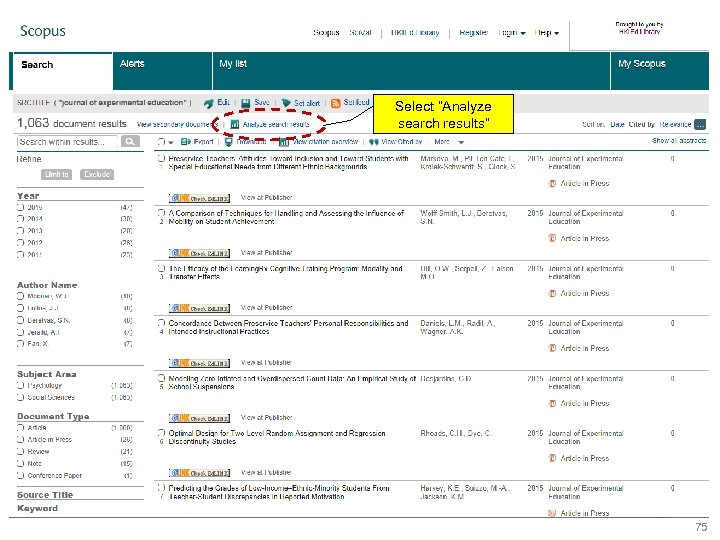Open the arrow beside select-all checkbox

click(x=171, y=142)
